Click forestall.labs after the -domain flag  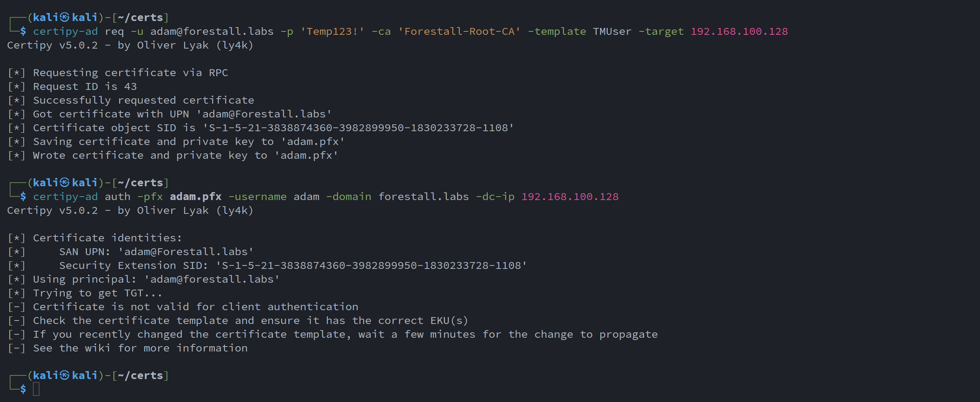click(x=423, y=197)
